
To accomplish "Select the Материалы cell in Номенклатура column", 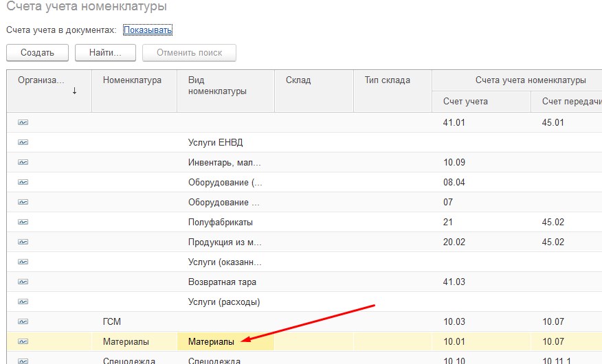I will tap(135, 342).
